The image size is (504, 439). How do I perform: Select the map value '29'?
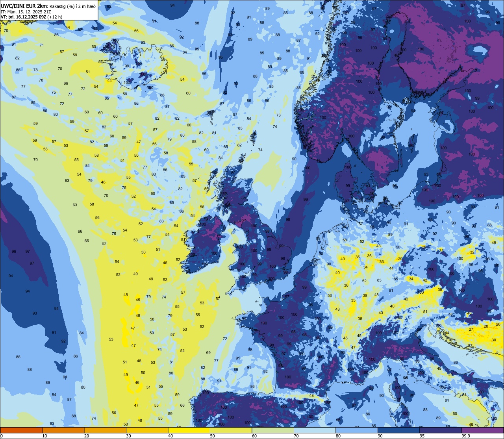[x=400, y=259]
